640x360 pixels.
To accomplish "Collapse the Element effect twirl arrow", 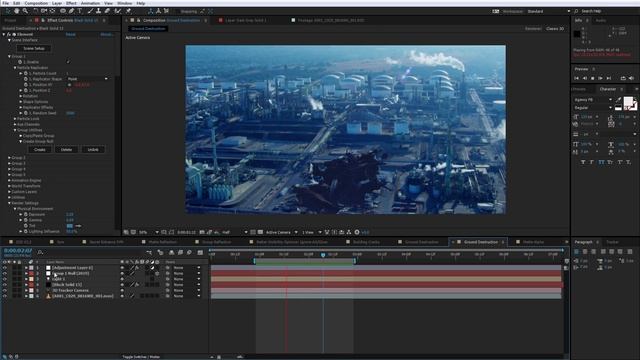I will [x=4, y=34].
